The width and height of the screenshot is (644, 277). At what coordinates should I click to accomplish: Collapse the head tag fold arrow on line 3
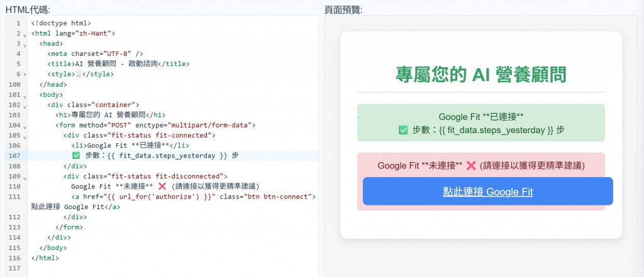coord(25,45)
